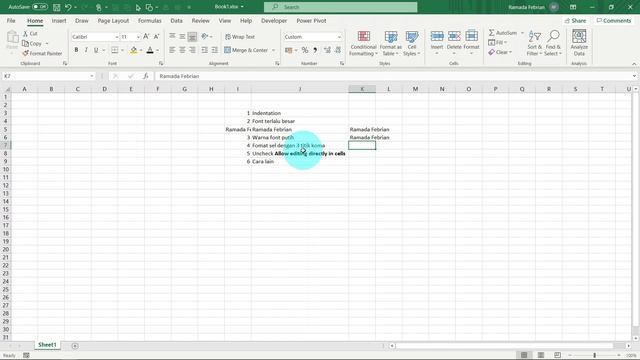Apply the Fill Color bucket
The height and width of the screenshot is (360, 640).
pos(133,50)
